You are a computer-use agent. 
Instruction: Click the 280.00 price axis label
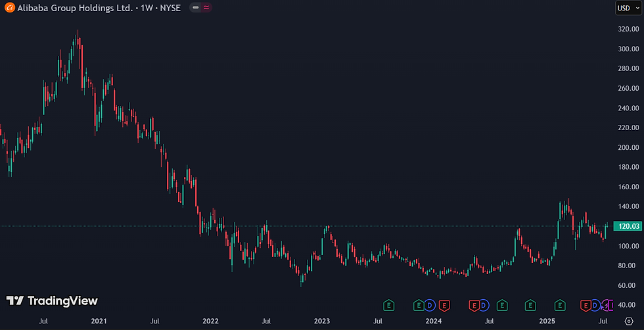(x=630, y=68)
